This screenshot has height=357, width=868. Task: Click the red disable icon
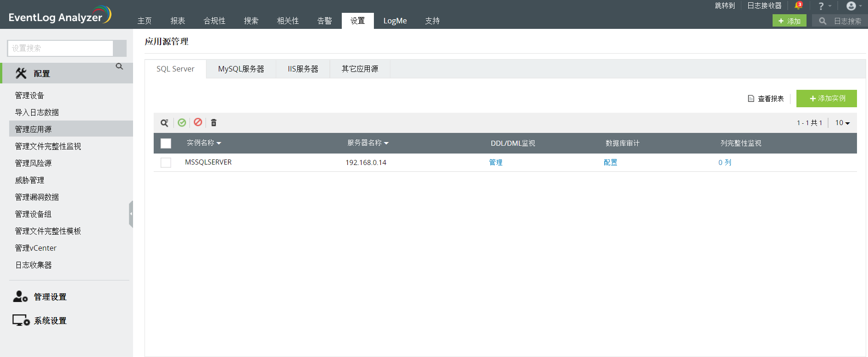198,122
